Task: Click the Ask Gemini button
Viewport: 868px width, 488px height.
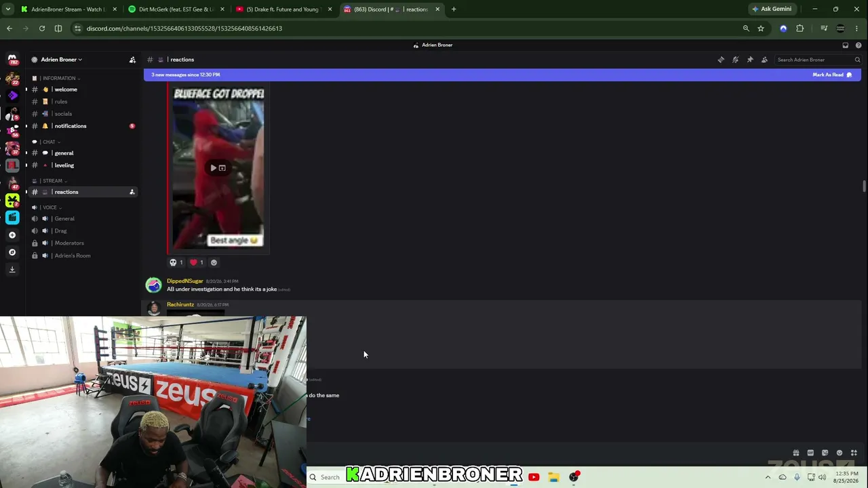Action: coord(772,9)
